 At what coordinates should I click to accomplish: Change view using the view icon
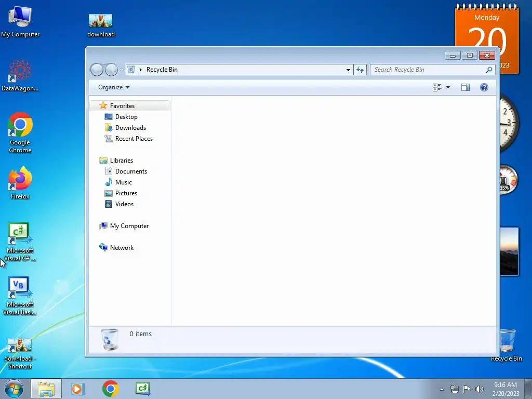pos(437,87)
